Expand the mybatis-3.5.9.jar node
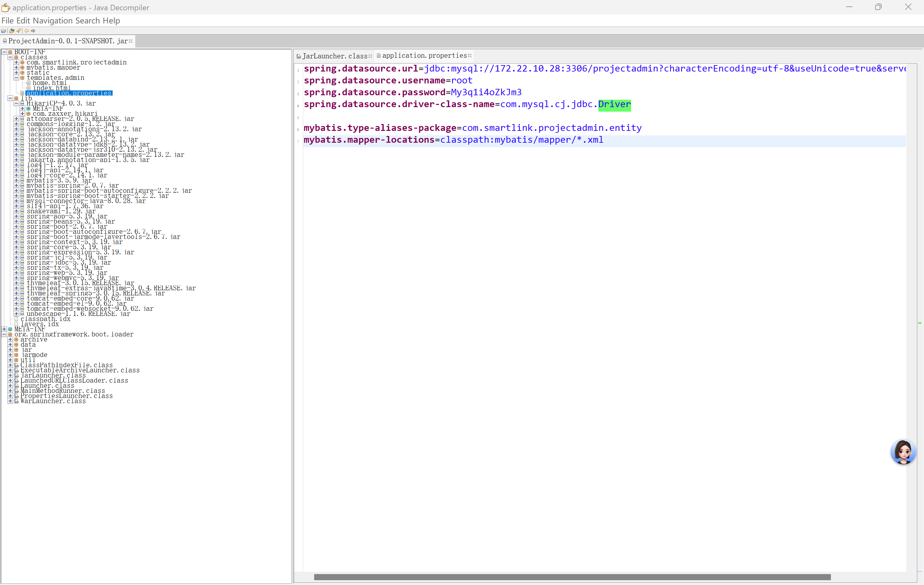The image size is (924, 585). 16,180
